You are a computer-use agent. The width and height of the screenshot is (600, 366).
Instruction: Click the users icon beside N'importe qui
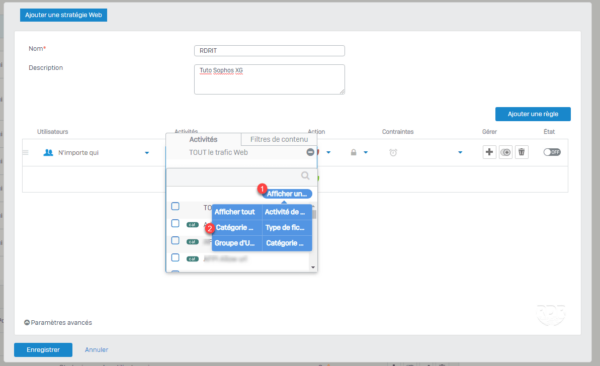click(48, 152)
